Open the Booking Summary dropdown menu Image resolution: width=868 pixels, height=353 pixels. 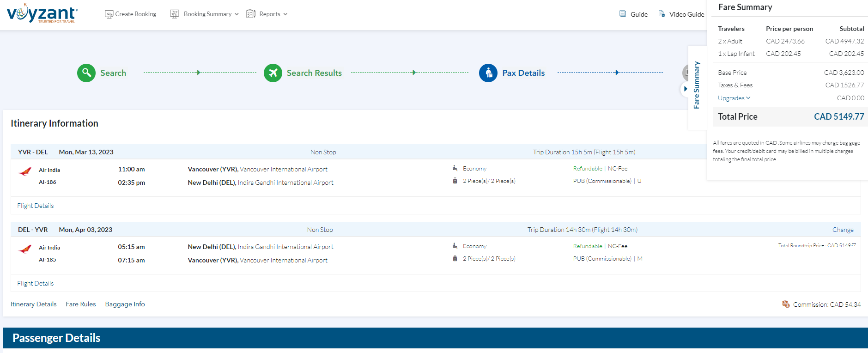[x=207, y=14]
